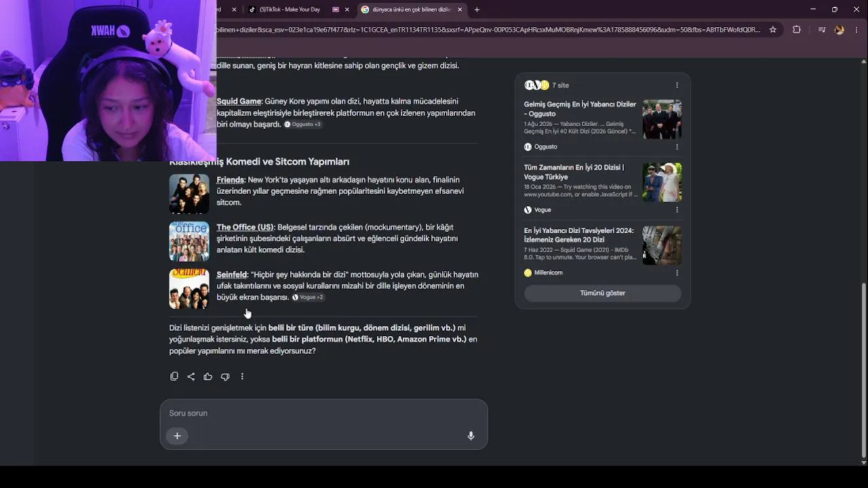Image resolution: width=868 pixels, height=488 pixels.
Task: Click the Millenicom source name label
Action: point(548,273)
